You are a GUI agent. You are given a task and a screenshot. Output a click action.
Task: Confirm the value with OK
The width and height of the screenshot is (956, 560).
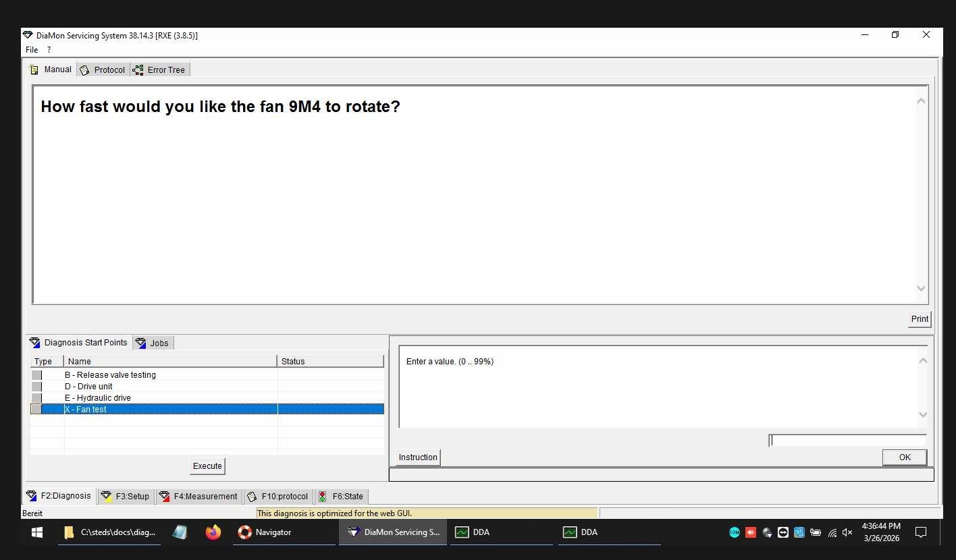pyautogui.click(x=905, y=457)
